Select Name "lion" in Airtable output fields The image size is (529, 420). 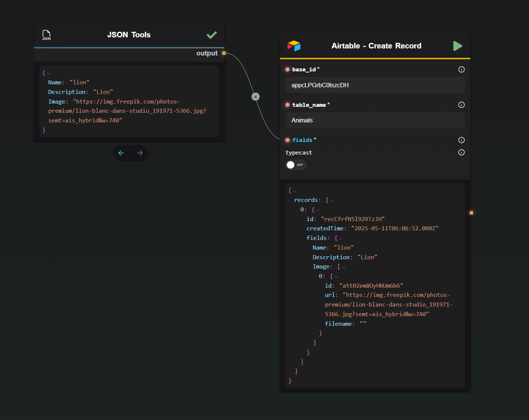344,248
